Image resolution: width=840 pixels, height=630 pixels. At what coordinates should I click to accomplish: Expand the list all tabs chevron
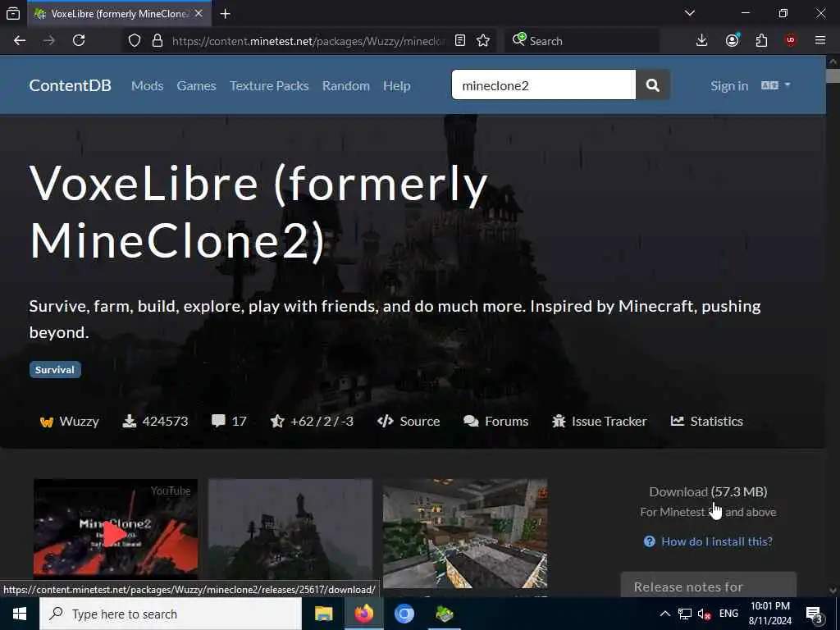click(690, 13)
